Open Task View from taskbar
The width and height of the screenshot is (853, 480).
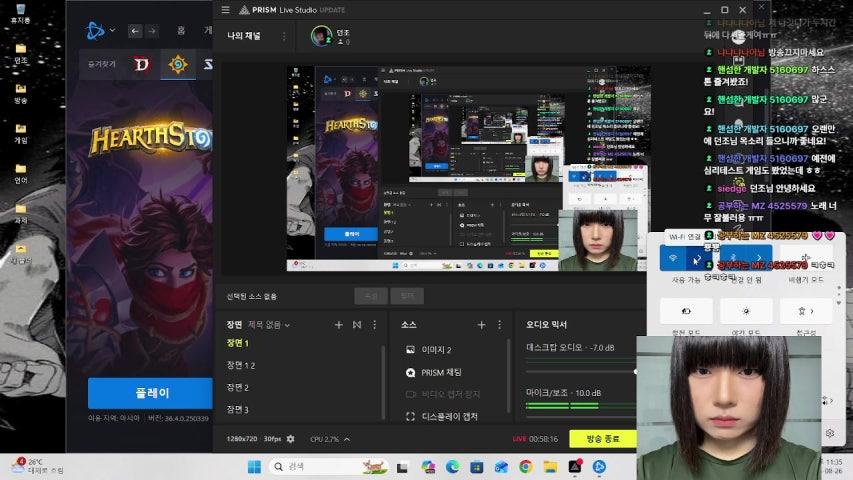pos(403,467)
